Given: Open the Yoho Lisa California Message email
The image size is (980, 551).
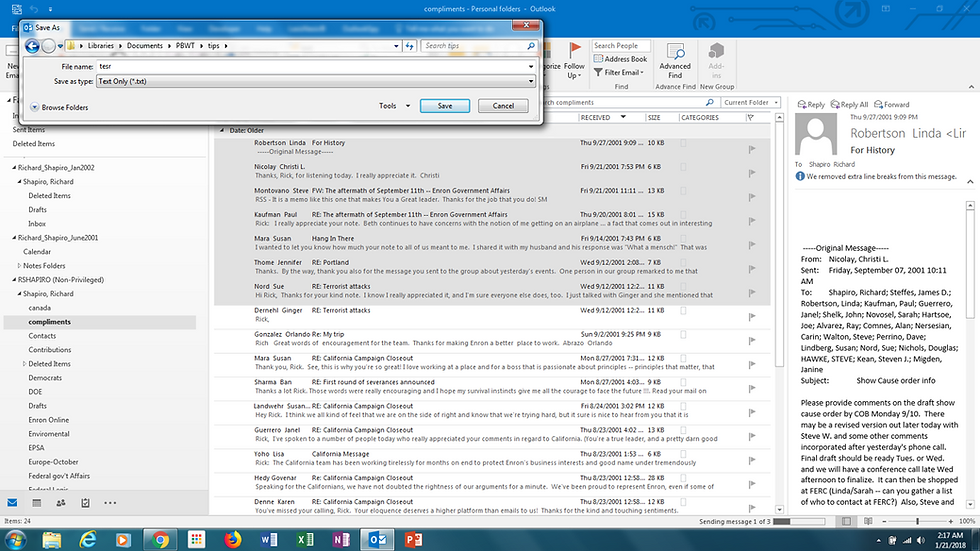Looking at the screenshot, I should coord(492,459).
